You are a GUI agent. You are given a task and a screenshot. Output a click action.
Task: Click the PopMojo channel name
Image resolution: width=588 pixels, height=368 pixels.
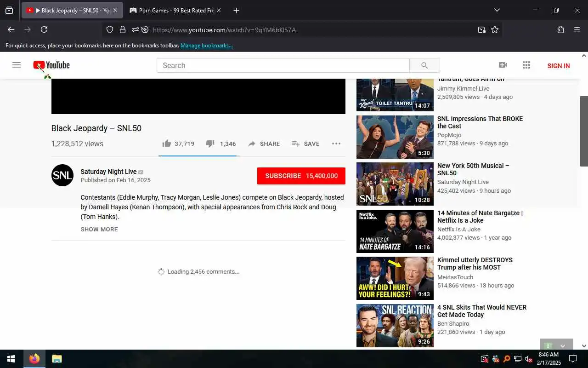point(449,135)
